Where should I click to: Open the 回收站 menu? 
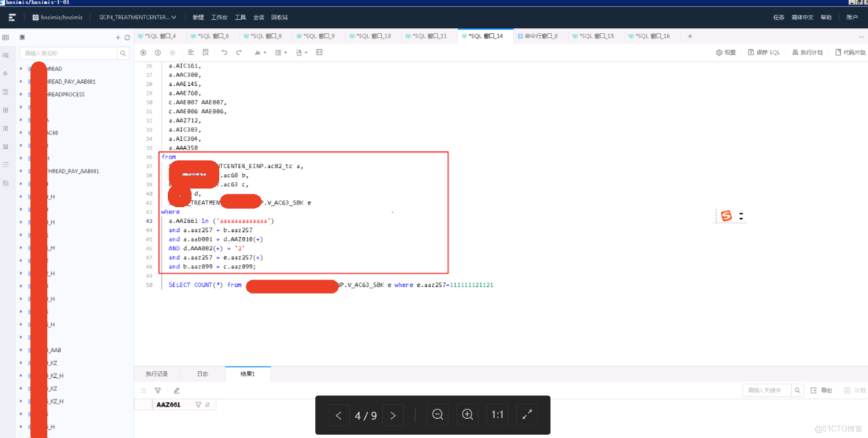[279, 17]
